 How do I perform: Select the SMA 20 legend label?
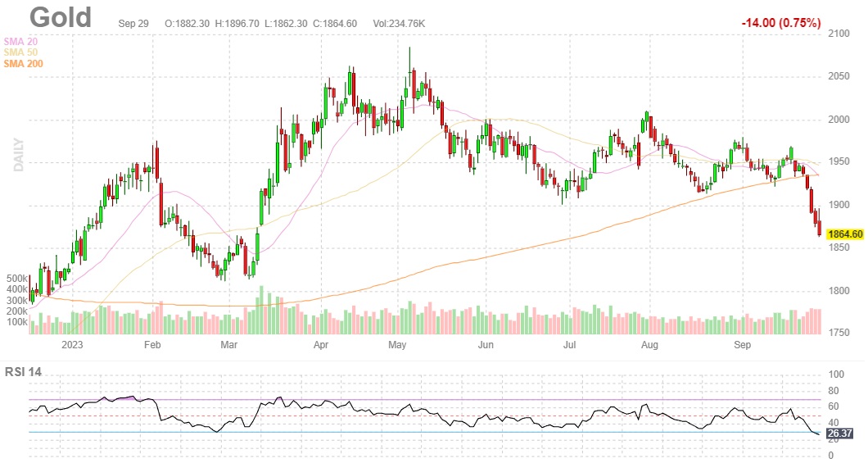pos(20,42)
